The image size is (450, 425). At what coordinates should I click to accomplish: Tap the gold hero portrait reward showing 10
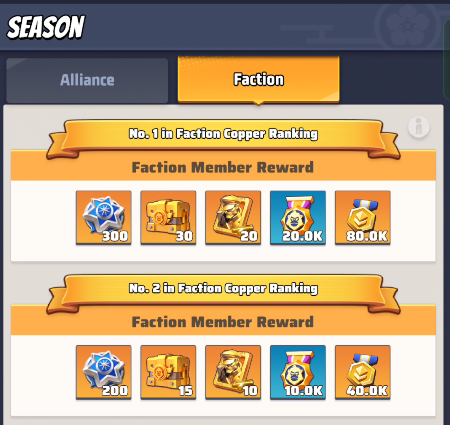(233, 372)
